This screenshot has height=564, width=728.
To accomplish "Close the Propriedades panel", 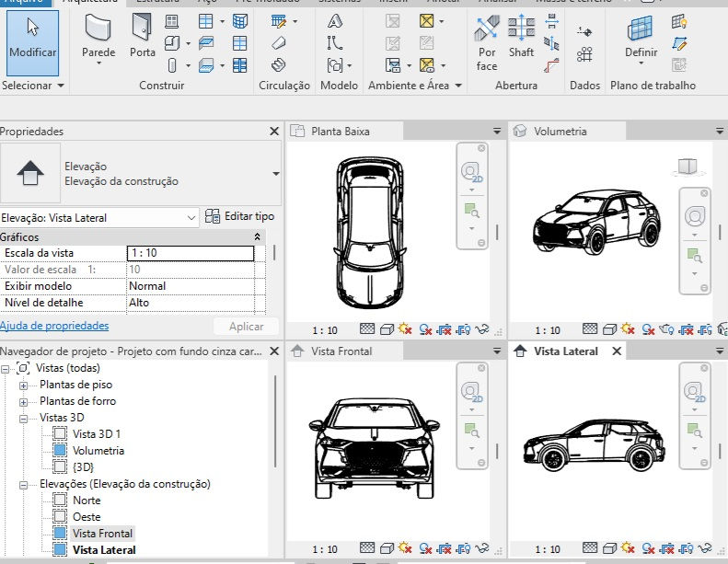I will pos(274,132).
